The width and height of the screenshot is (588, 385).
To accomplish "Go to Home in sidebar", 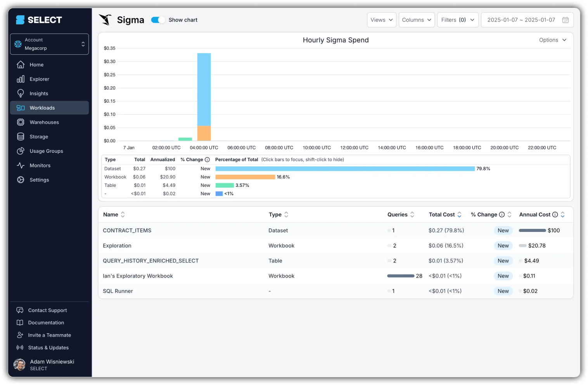I will click(x=49, y=65).
